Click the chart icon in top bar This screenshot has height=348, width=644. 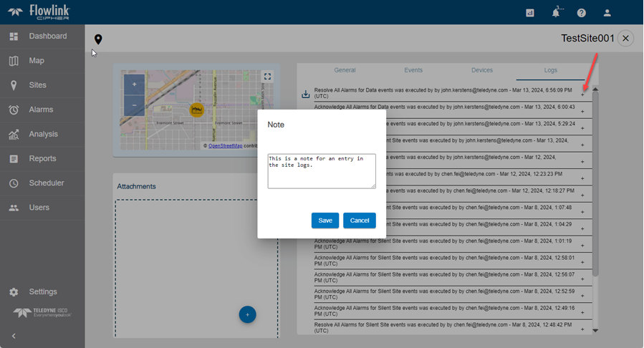coord(530,13)
